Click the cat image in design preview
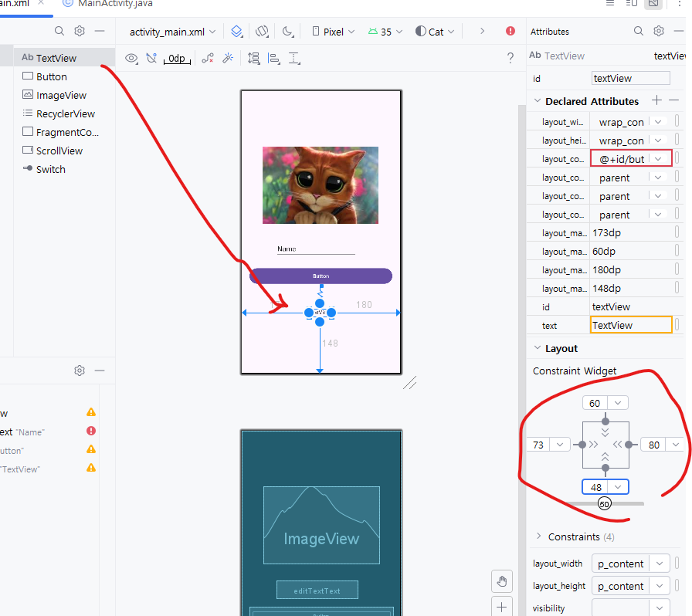 pos(321,185)
